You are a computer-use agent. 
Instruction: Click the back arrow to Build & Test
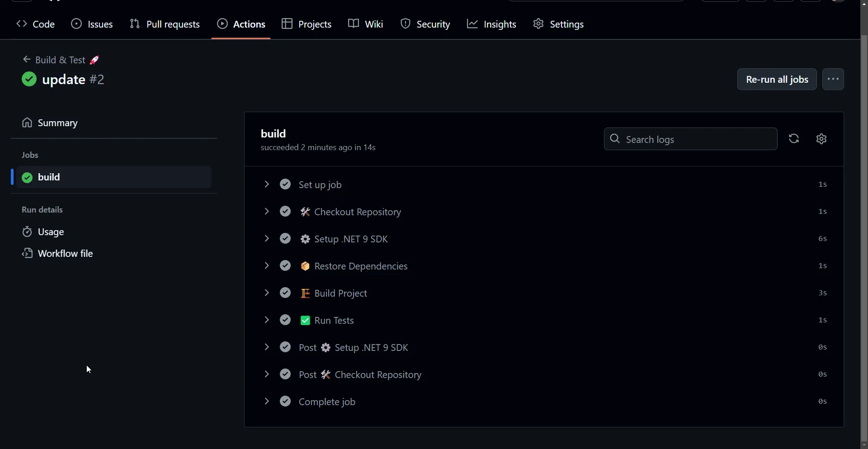[27, 60]
